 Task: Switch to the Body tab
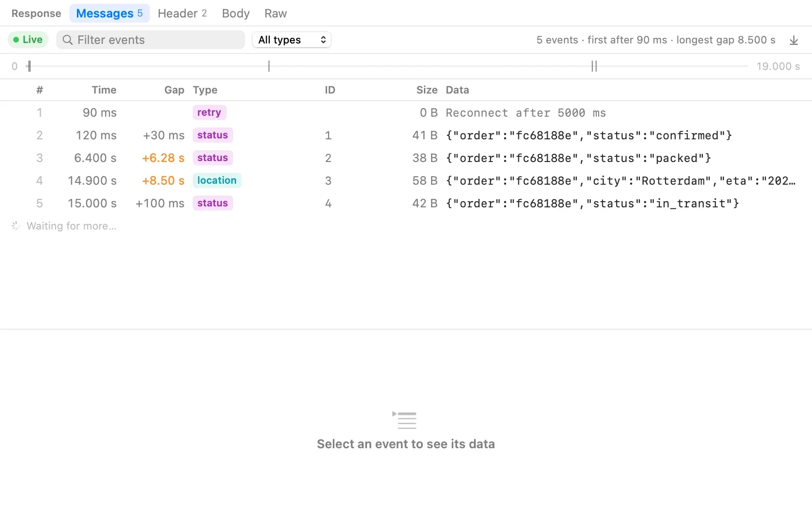[x=236, y=13]
